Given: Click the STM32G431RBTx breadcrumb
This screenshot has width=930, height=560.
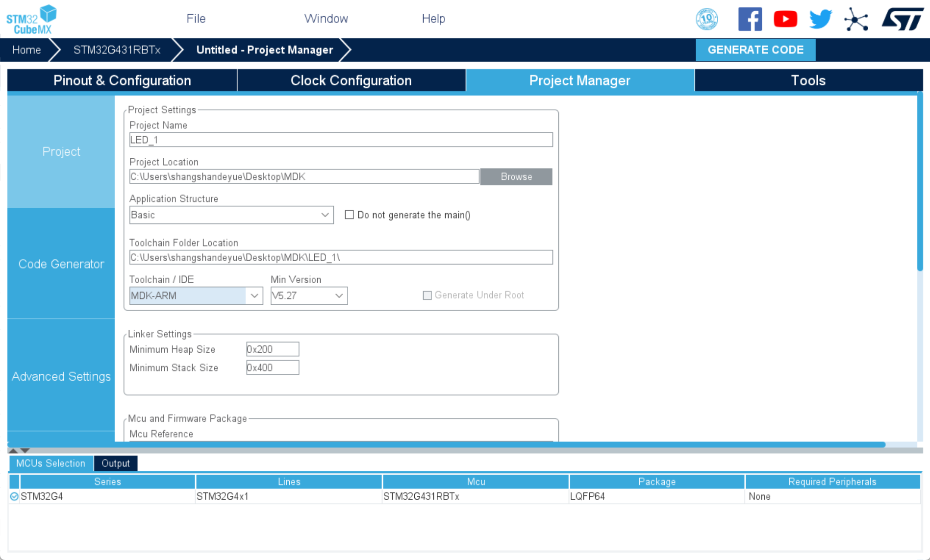Looking at the screenshot, I should [x=117, y=50].
